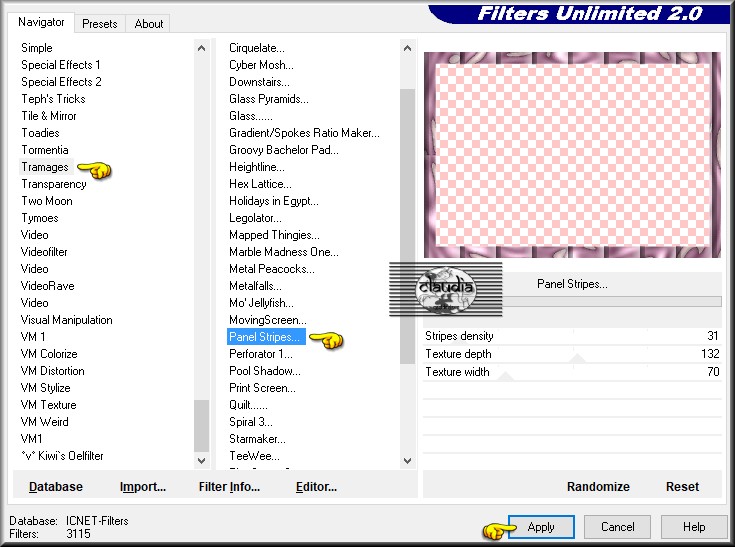Choose the Cirquelate... filter

click(x=257, y=48)
